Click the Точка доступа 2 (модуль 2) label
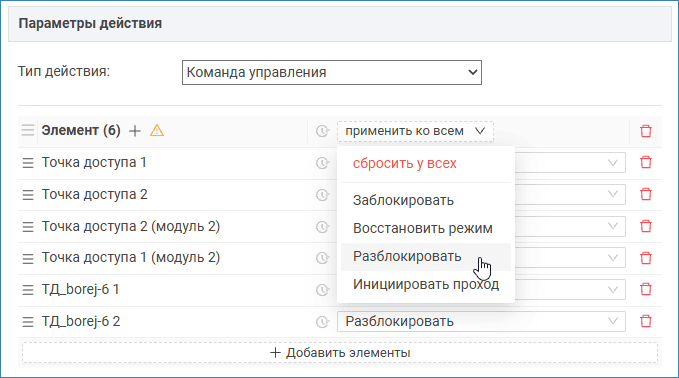Image resolution: width=679 pixels, height=378 pixels. pyautogui.click(x=131, y=226)
